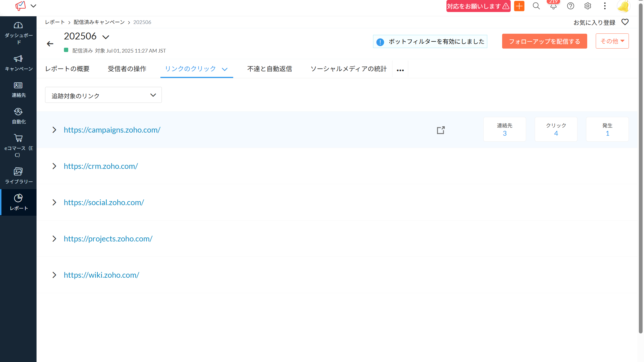Image resolution: width=644 pixels, height=362 pixels.
Task: Click フォローアップを配信する button
Action: 544,41
